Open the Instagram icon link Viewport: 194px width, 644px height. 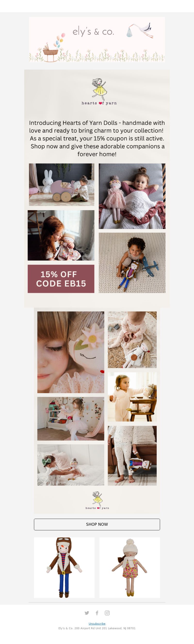click(107, 613)
